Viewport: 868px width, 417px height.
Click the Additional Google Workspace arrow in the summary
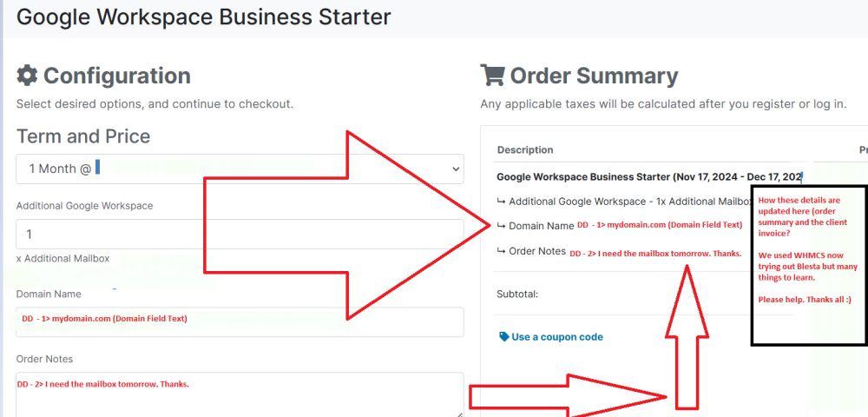[501, 201]
